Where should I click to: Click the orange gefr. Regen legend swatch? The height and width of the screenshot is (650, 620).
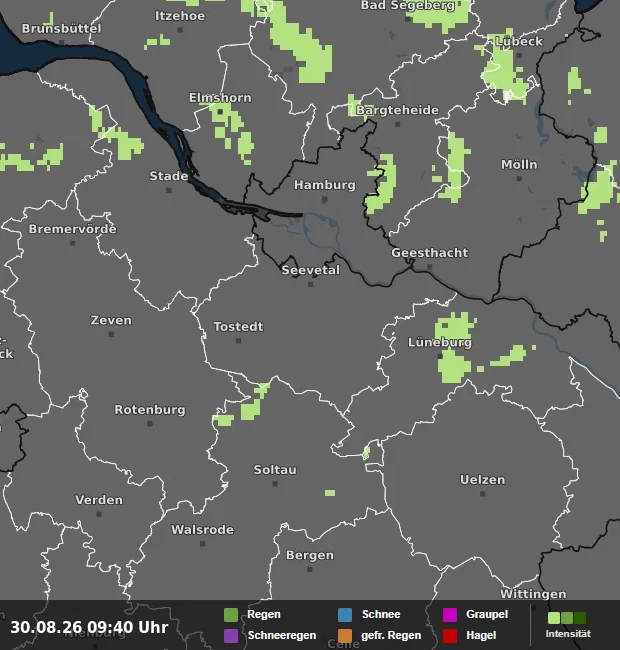(x=345, y=635)
